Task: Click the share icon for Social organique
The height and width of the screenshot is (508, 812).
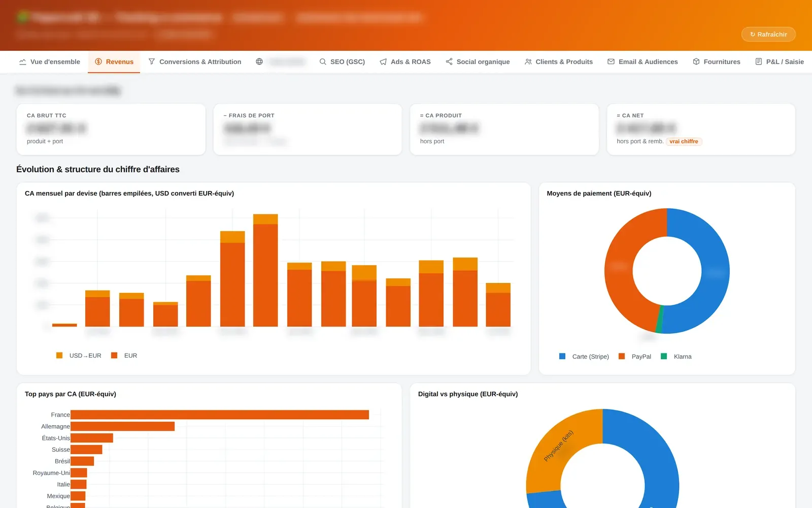Action: pos(449,61)
